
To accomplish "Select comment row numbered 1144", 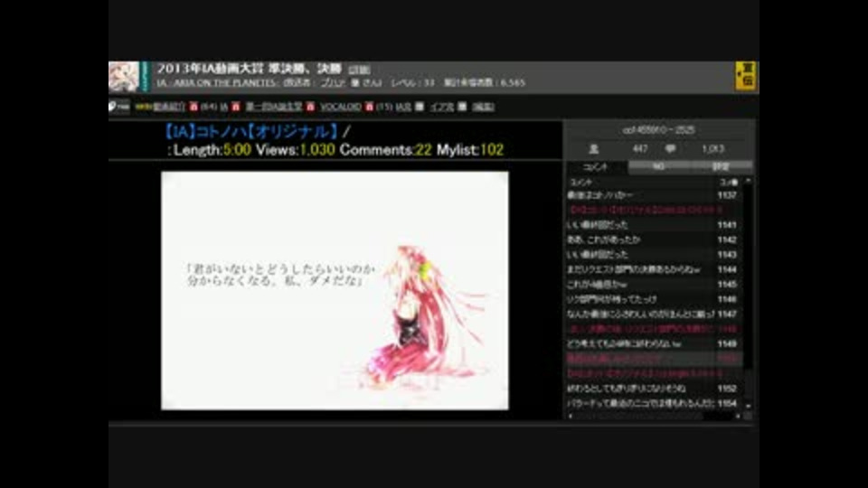I will 654,270.
